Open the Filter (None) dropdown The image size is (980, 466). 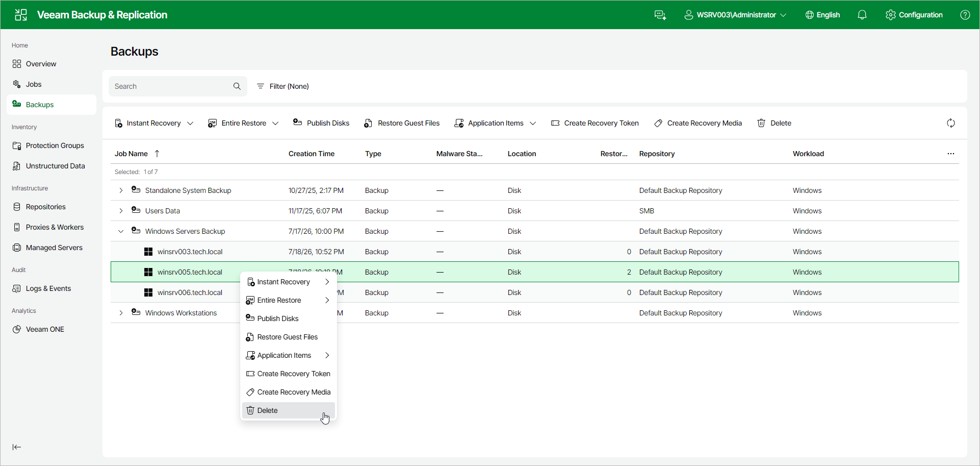[x=283, y=86]
